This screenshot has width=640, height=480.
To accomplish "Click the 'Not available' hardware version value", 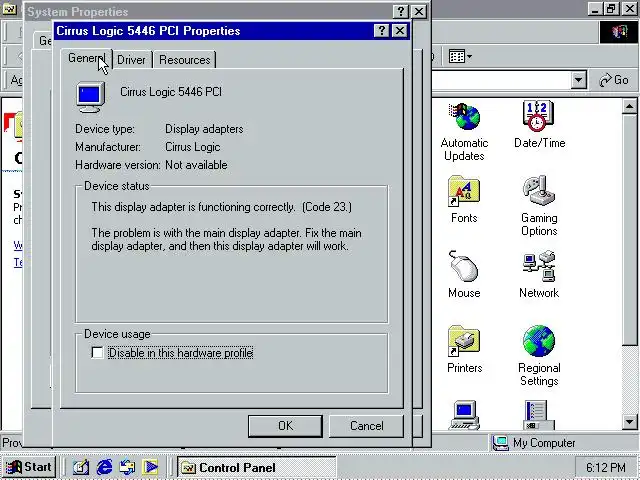I will 196,165.
